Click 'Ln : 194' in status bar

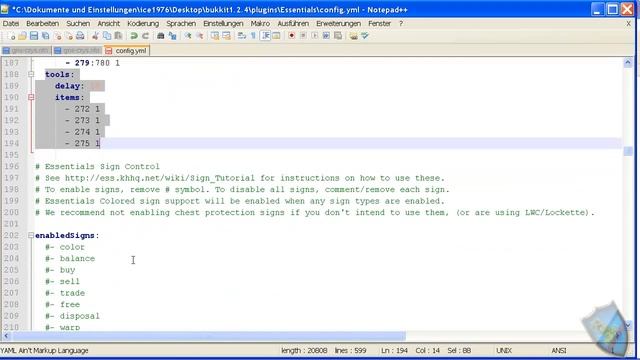point(394,351)
